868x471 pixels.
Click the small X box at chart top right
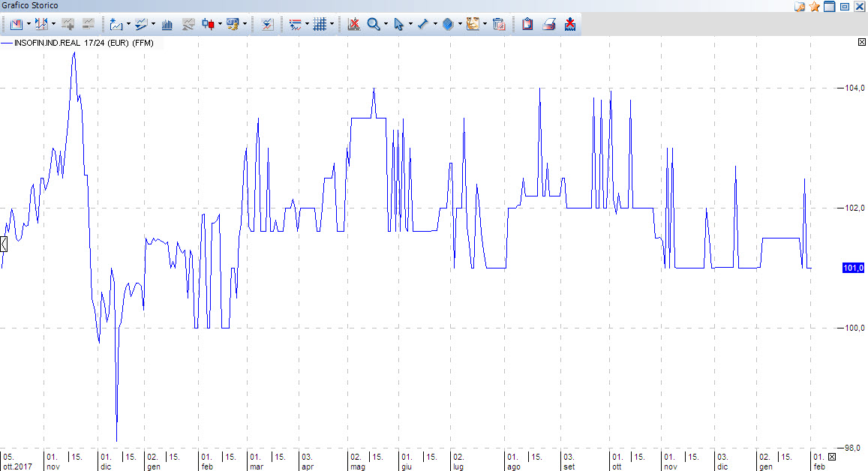coord(861,42)
